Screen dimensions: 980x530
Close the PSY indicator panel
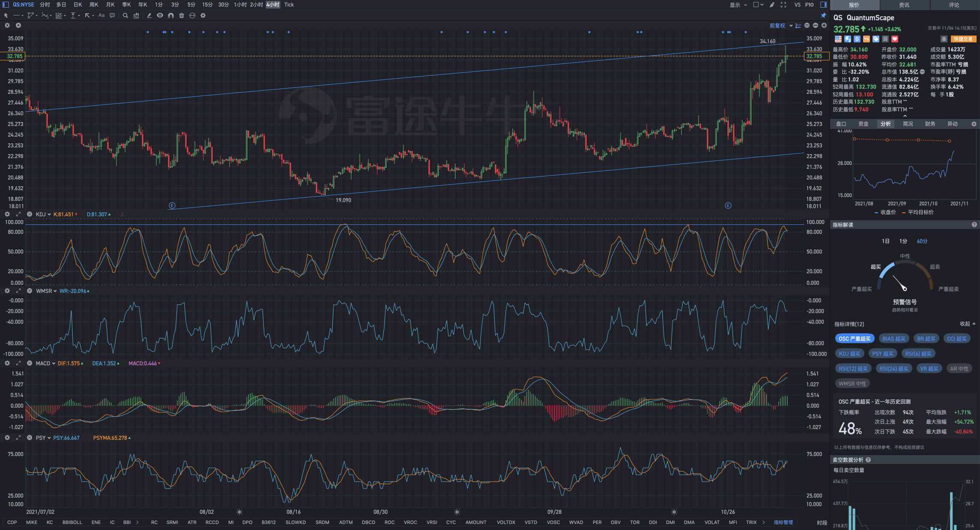click(30, 438)
